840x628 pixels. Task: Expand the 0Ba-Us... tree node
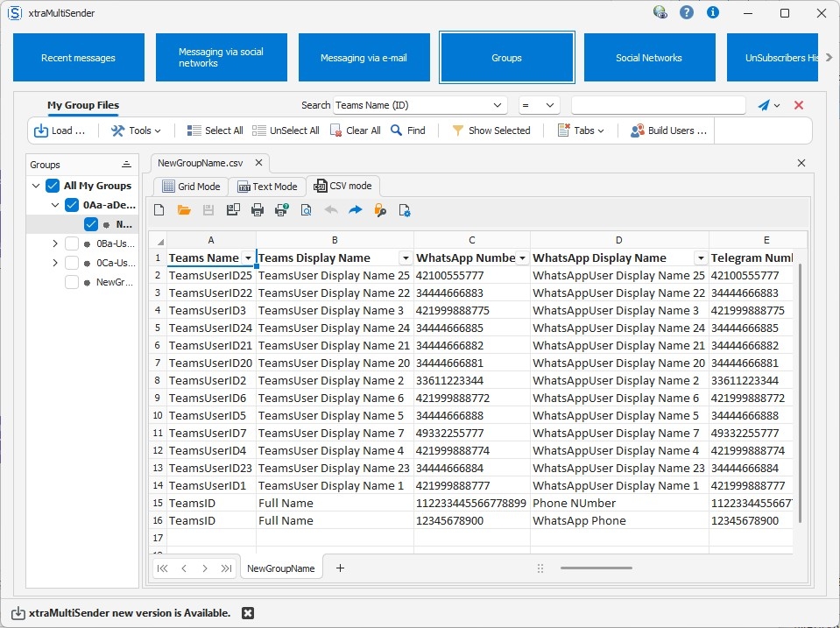(x=55, y=243)
